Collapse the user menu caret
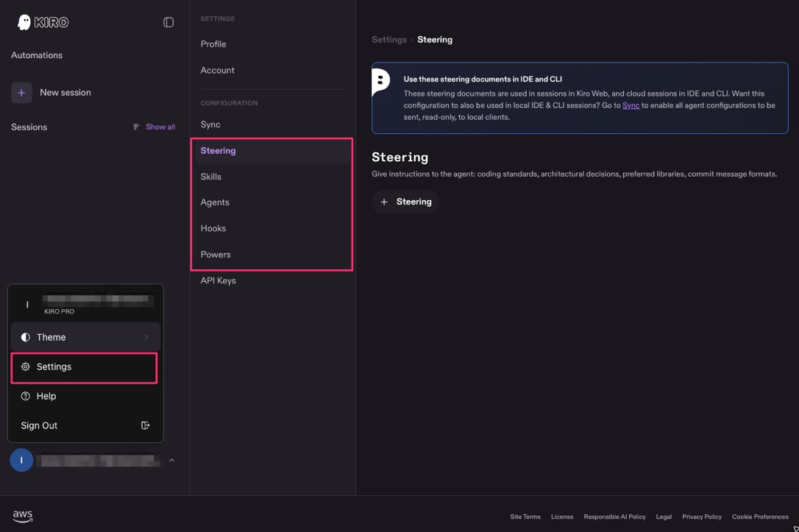Screen dimensions: 799x532 pos(171,460)
